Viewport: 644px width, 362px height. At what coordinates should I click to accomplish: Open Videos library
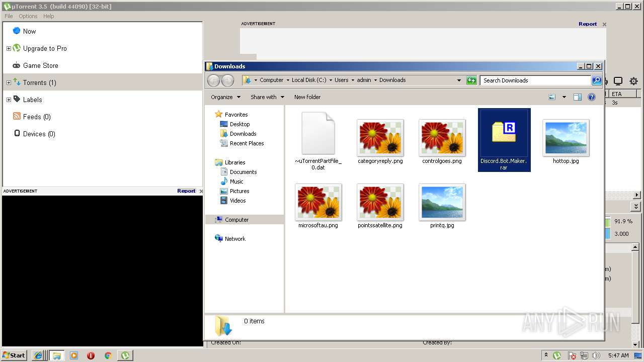tap(237, 201)
